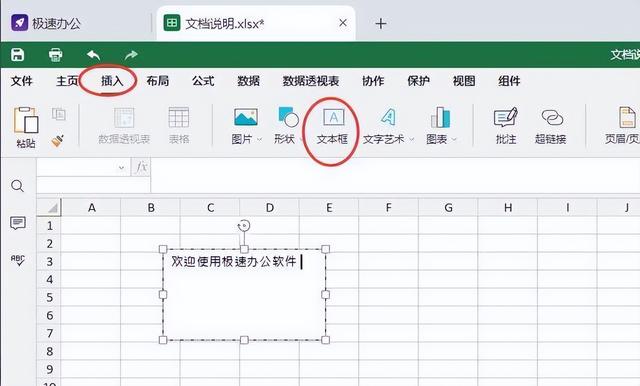Expand the 图表 dropdown arrow

point(454,140)
